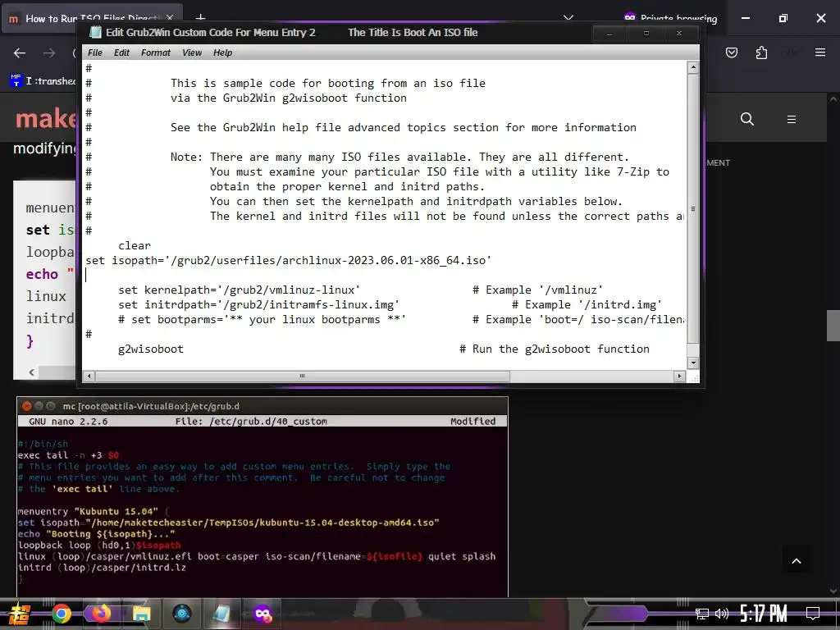This screenshot has width=840, height=630.
Task: Click the network icon in the system tray
Action: (702, 614)
